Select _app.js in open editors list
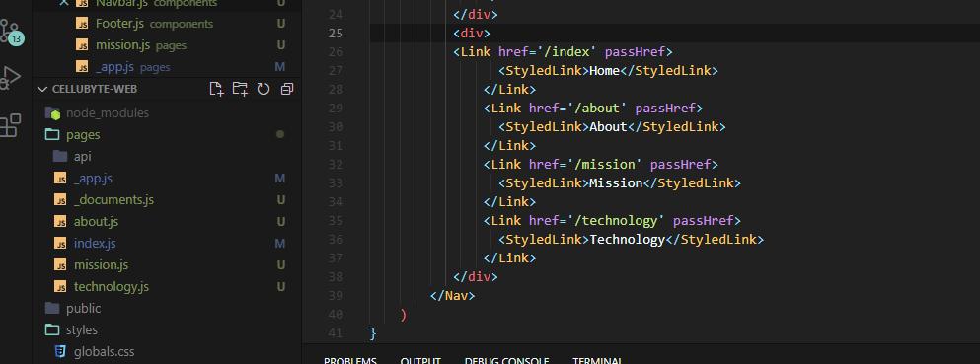The width and height of the screenshot is (980, 364). point(115,67)
